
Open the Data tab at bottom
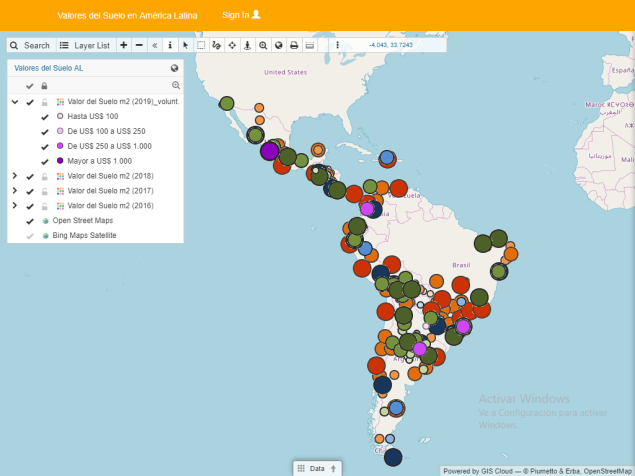[317, 468]
